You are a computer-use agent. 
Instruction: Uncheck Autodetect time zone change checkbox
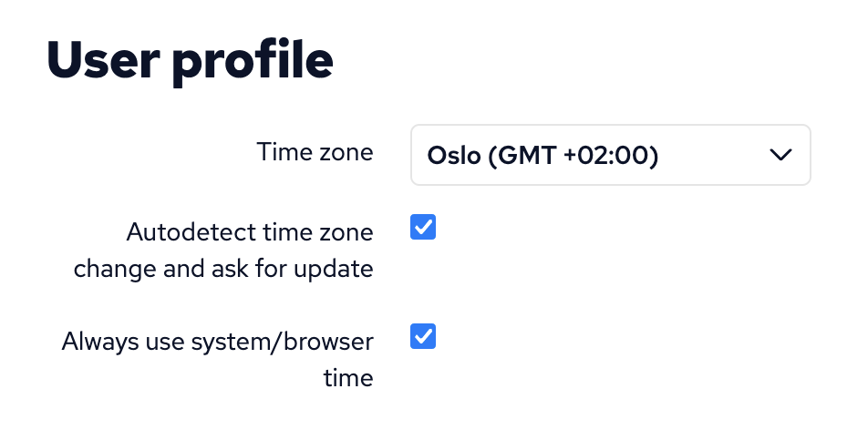[423, 227]
